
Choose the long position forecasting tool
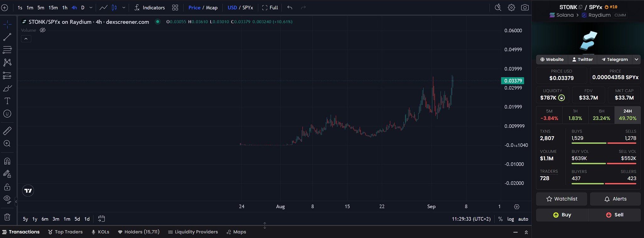(7, 75)
